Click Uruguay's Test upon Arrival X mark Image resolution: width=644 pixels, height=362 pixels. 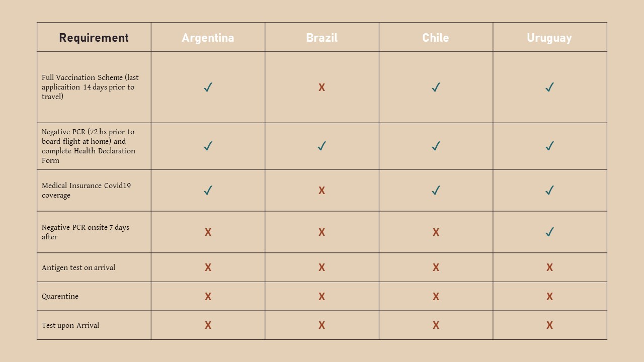pyautogui.click(x=549, y=325)
